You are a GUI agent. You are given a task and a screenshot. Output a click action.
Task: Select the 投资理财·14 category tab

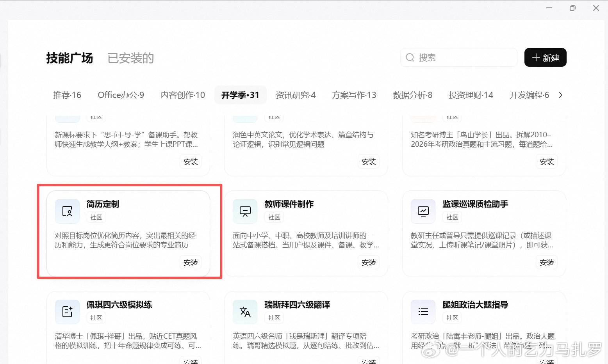click(471, 95)
